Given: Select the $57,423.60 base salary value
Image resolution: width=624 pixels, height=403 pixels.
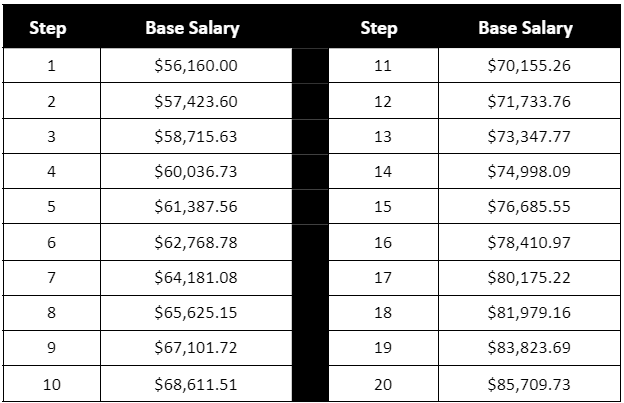Looking at the screenshot, I should tap(195, 101).
